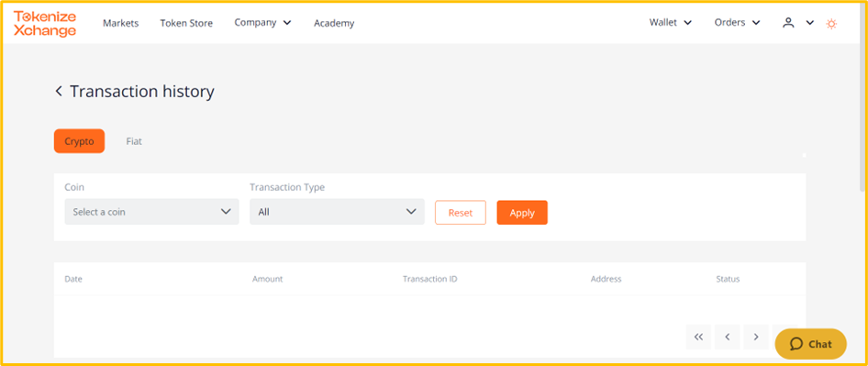Image resolution: width=868 pixels, height=366 pixels.
Task: Click the Date column header
Action: 73,279
